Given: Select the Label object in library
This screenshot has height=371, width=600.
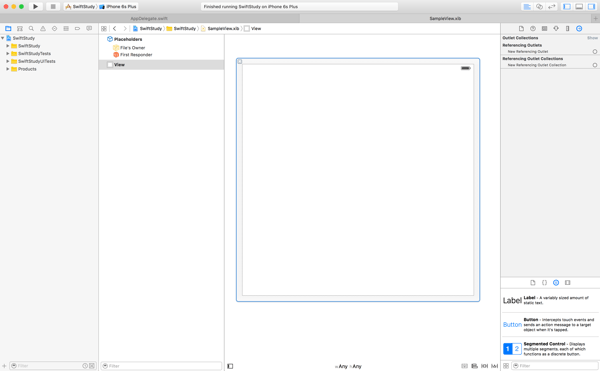Looking at the screenshot, I should click(x=550, y=300).
